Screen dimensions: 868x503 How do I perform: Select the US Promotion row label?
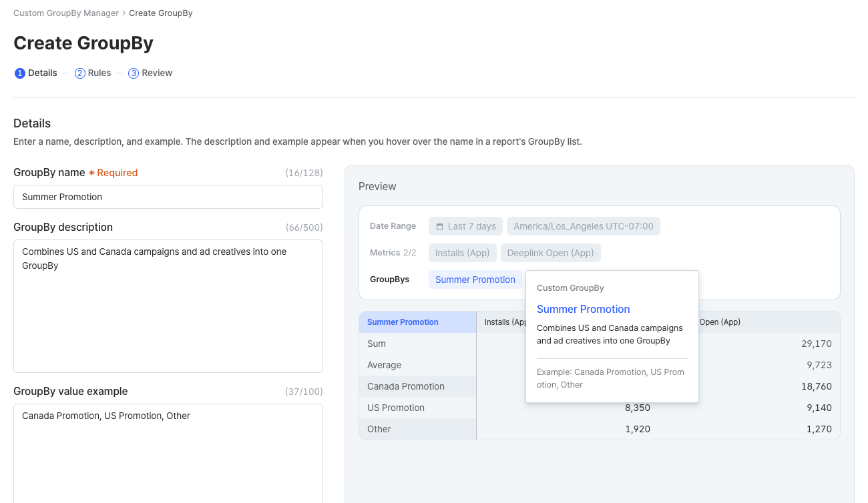396,408
